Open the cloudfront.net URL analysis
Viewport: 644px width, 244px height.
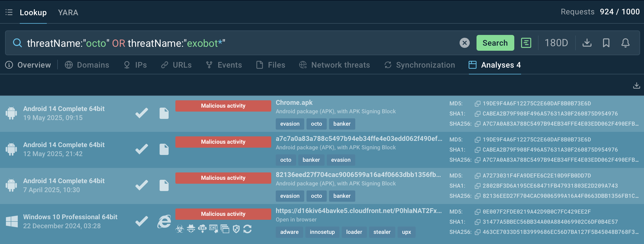click(x=358, y=211)
